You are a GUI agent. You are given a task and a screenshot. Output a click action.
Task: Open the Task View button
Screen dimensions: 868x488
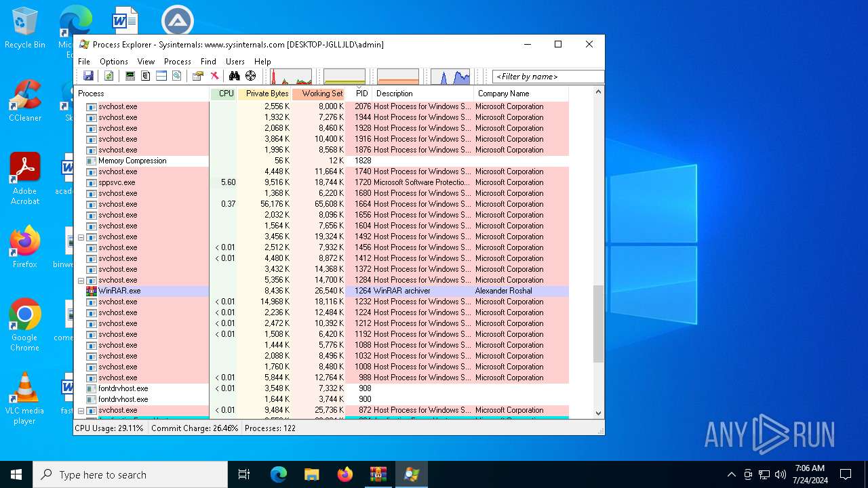coord(244,474)
